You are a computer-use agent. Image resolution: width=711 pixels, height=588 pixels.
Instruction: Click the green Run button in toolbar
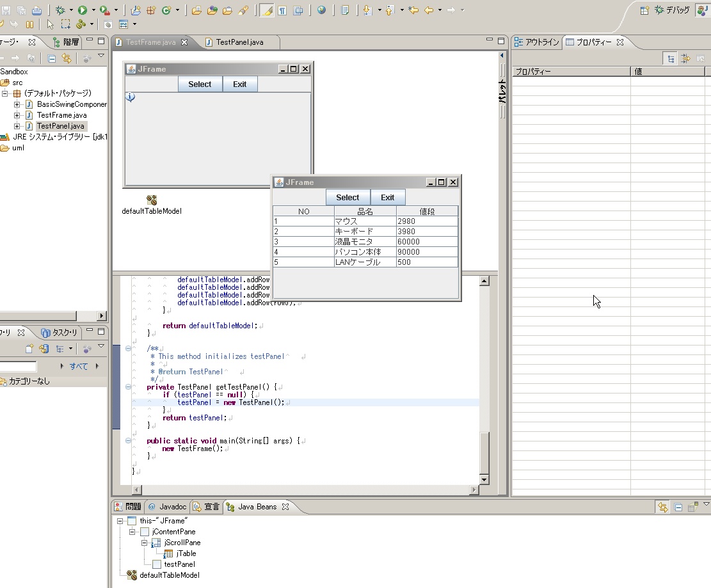pyautogui.click(x=83, y=10)
